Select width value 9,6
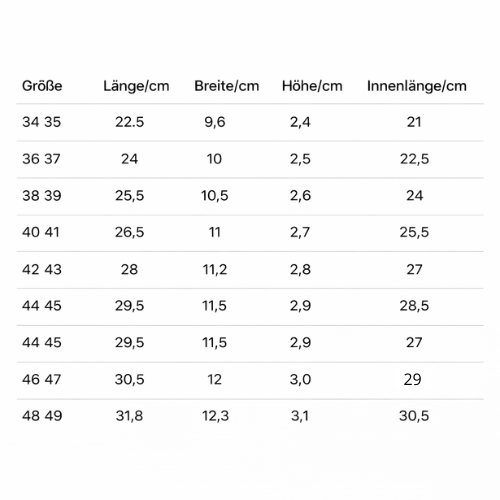 pyautogui.click(x=215, y=122)
